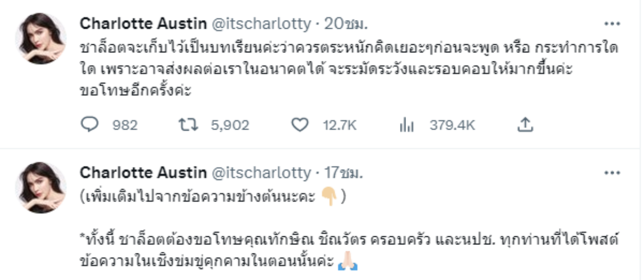Viewport: 644px width, 280px height.
Task: Click the @itscharlotty handle in the first tweet
Action: click(261, 24)
